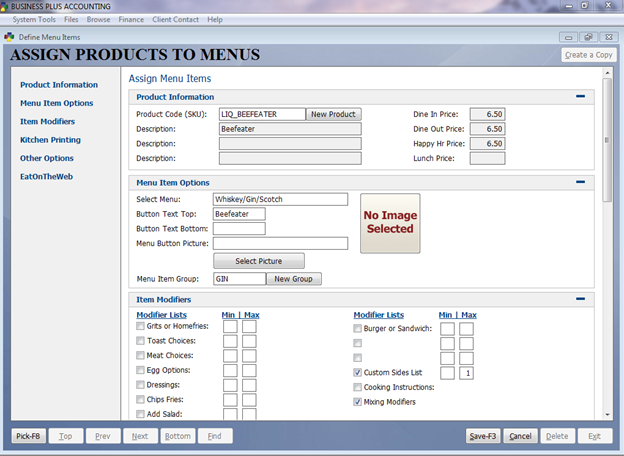Screen dimensions: 624x456
Task: Go to Product Information in sidebar
Action: click(59, 85)
